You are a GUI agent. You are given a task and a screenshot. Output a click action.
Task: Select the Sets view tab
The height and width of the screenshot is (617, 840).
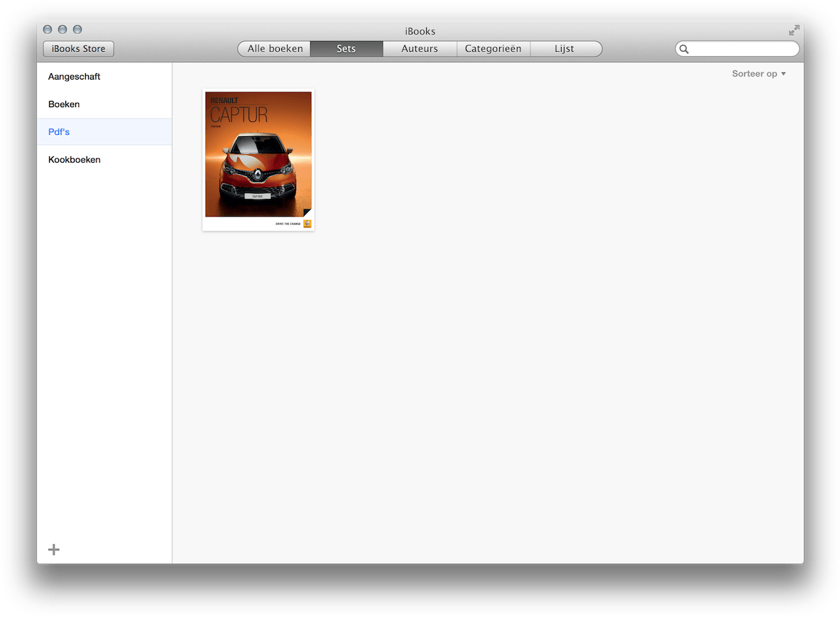[x=346, y=48]
